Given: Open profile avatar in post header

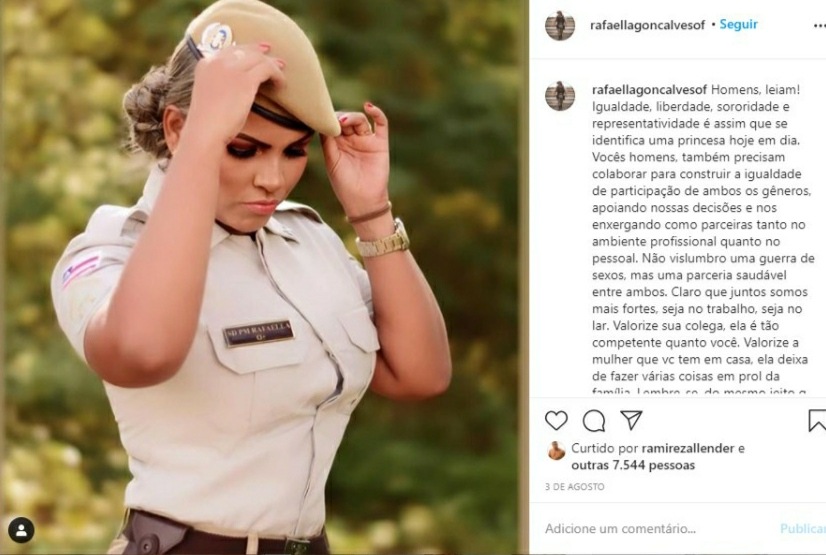Looking at the screenshot, I should click(x=560, y=25).
